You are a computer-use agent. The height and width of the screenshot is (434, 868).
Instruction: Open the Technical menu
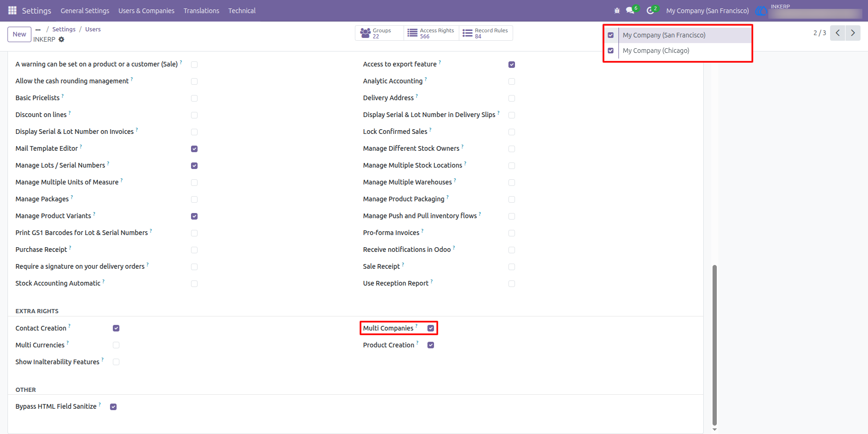pos(242,11)
